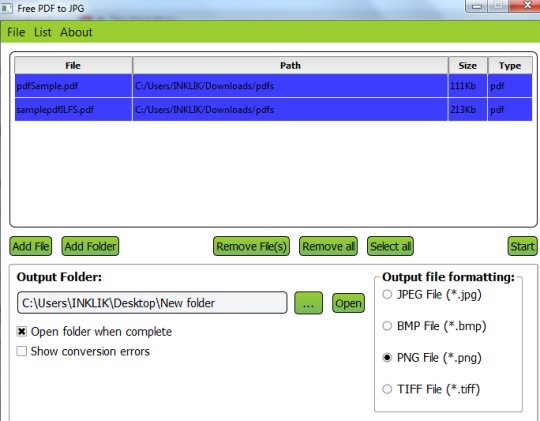Sort by the File column header
Viewport: 540px width, 421px height.
(x=73, y=65)
